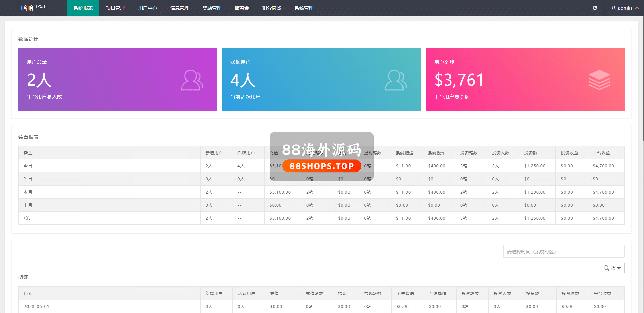Open the 项目管理 menu
Image resolution: width=644 pixels, height=313 pixels.
click(115, 8)
